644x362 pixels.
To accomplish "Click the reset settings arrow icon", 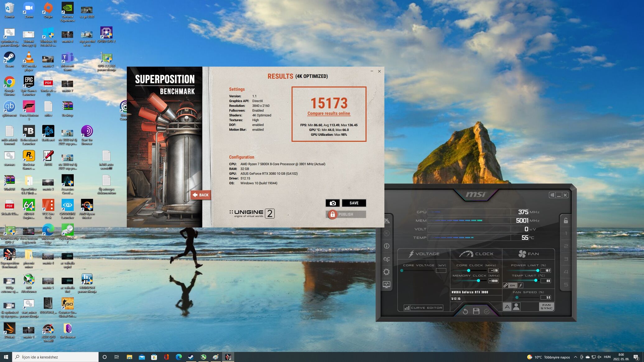I will 465,311.
